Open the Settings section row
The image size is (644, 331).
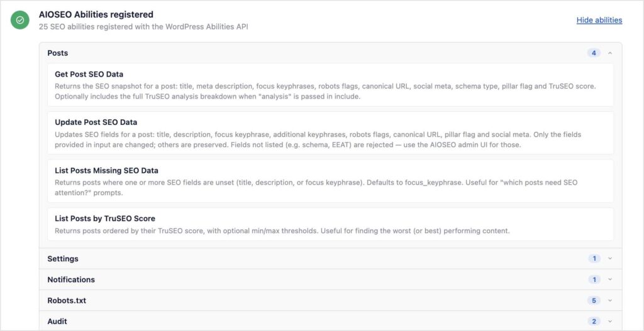click(x=331, y=259)
